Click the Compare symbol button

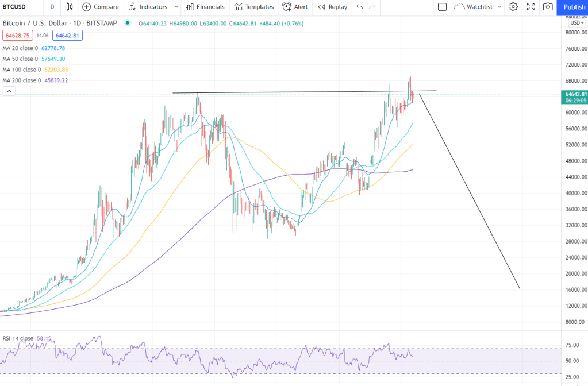point(101,7)
